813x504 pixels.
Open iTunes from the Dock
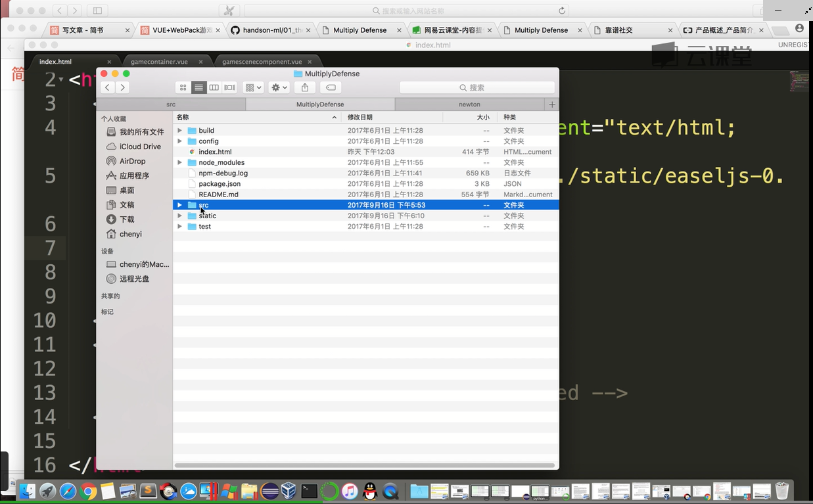coord(350,491)
